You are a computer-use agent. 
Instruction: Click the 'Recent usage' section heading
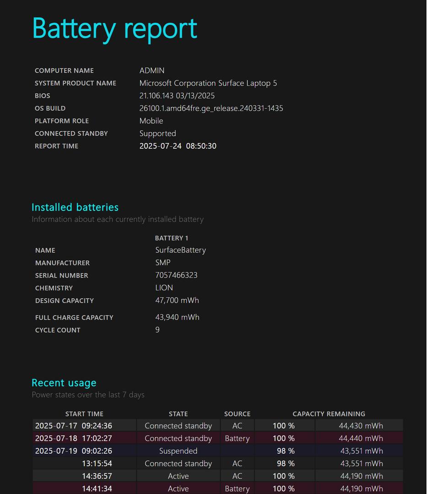(64, 383)
